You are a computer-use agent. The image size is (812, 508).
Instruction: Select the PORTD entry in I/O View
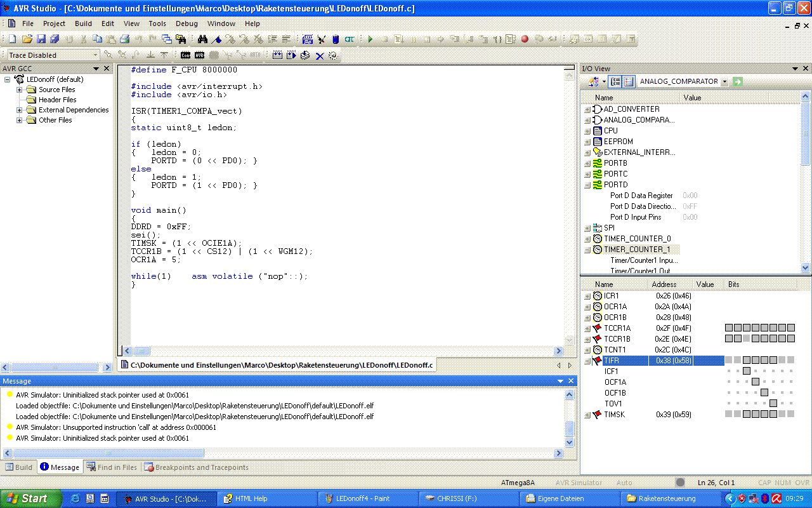click(615, 185)
